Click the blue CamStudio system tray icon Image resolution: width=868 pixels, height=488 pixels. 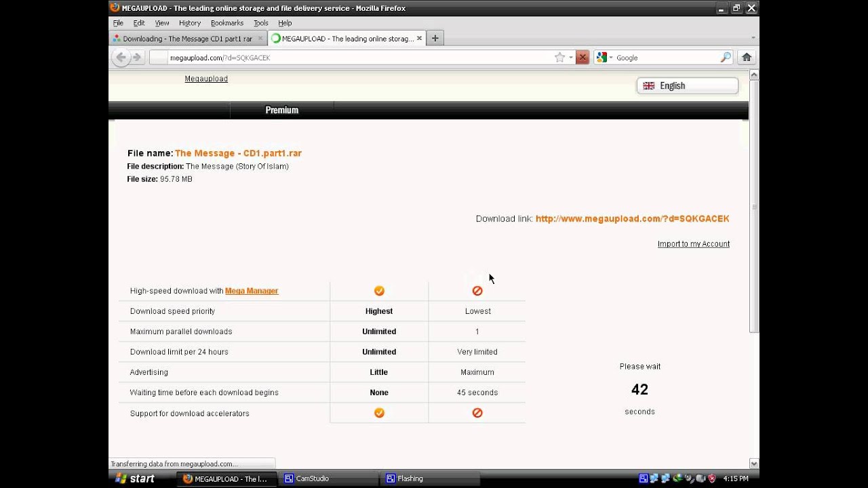coord(644,479)
